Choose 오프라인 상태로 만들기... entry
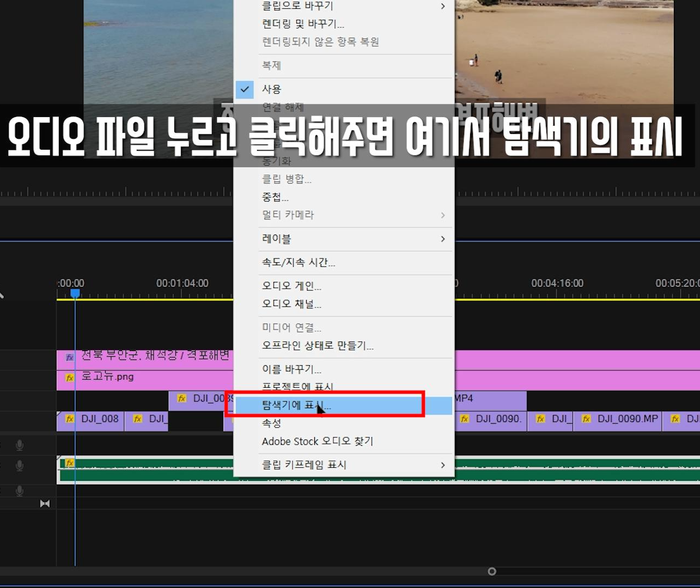Screen dimensions: 700x588 318,345
